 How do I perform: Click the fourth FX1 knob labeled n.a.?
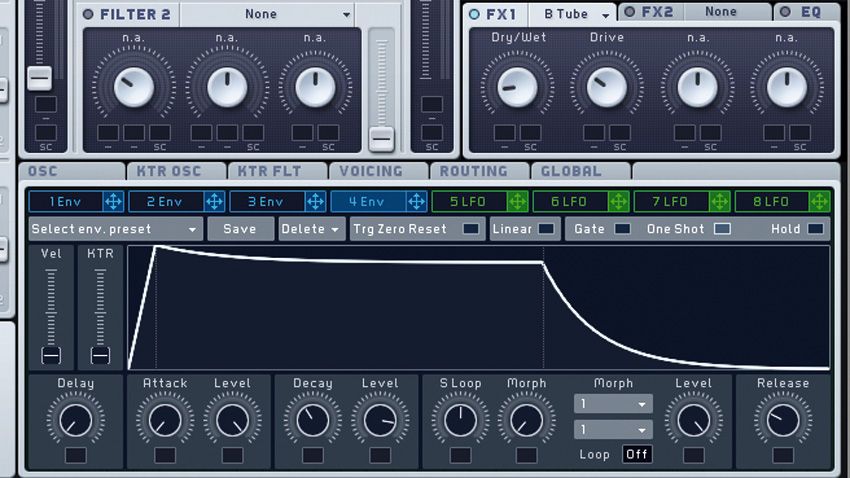(x=787, y=87)
